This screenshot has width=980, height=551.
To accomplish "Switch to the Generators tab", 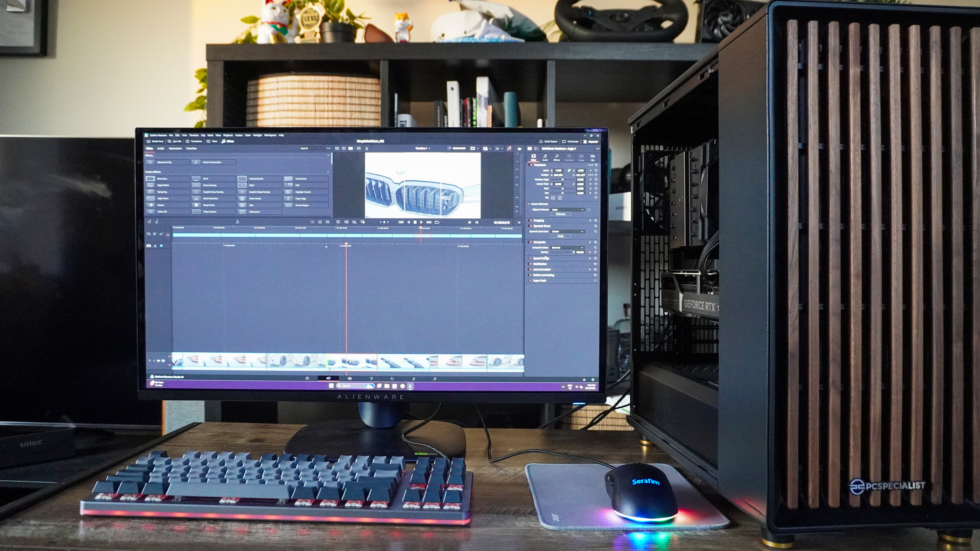I will 175,148.
